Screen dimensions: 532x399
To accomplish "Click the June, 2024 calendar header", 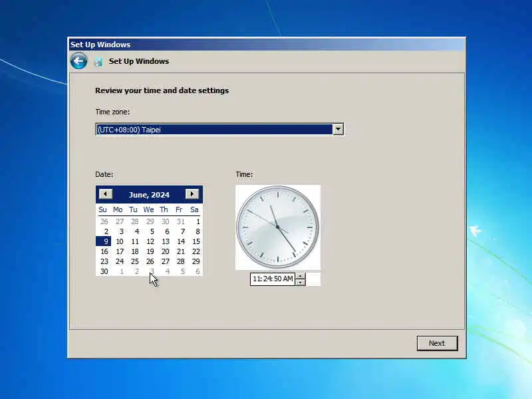I will tap(149, 195).
